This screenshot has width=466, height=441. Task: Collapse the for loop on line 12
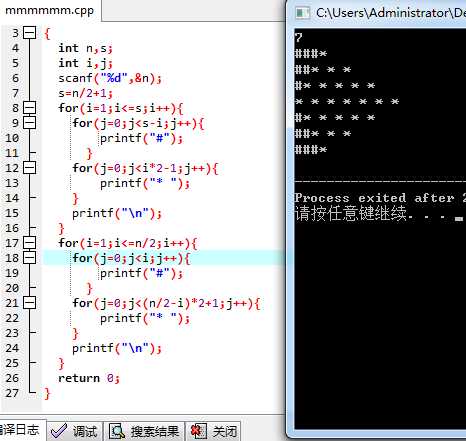pos(29,168)
